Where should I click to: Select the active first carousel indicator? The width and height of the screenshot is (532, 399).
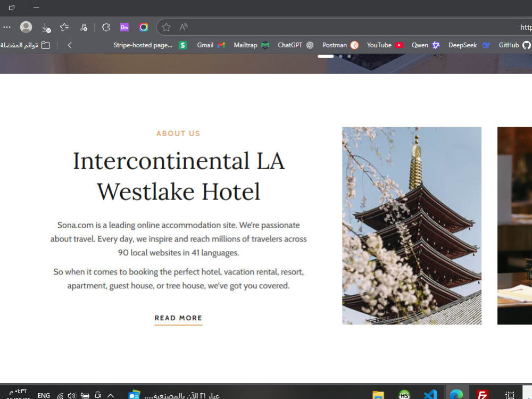pyautogui.click(x=326, y=56)
